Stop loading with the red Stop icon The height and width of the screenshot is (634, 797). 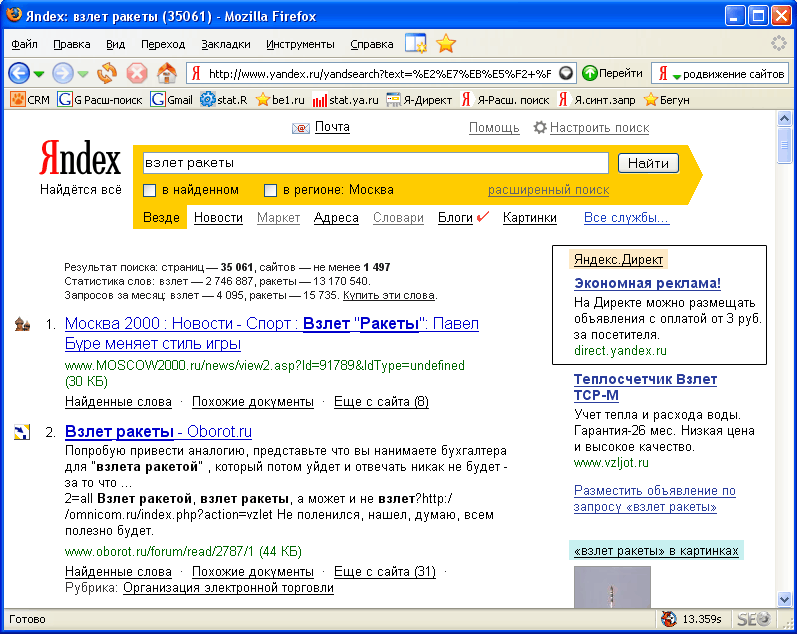pos(137,74)
